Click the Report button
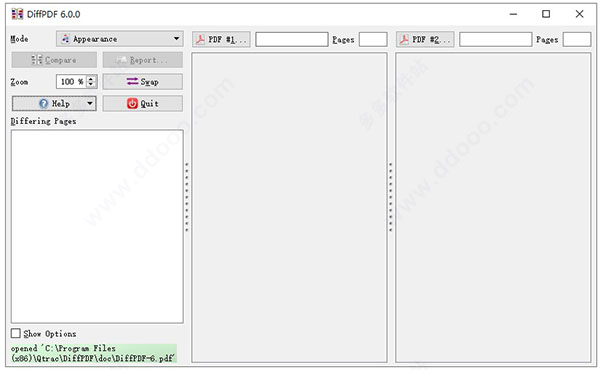600x370 pixels. 142,60
